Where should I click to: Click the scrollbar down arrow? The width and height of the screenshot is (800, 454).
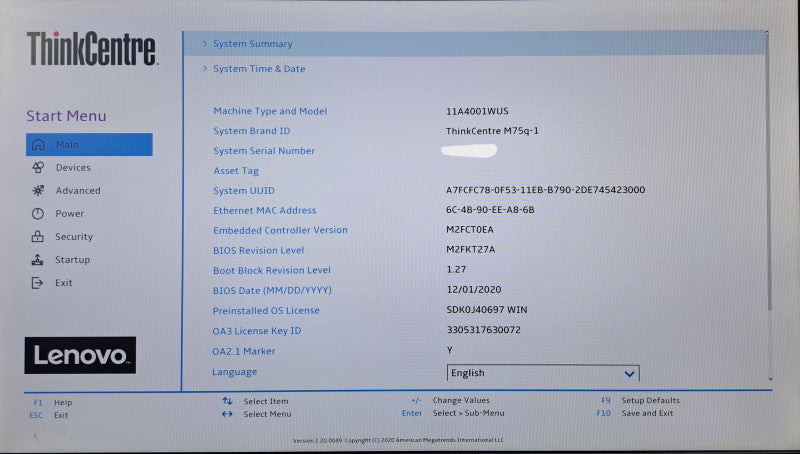coord(770,379)
